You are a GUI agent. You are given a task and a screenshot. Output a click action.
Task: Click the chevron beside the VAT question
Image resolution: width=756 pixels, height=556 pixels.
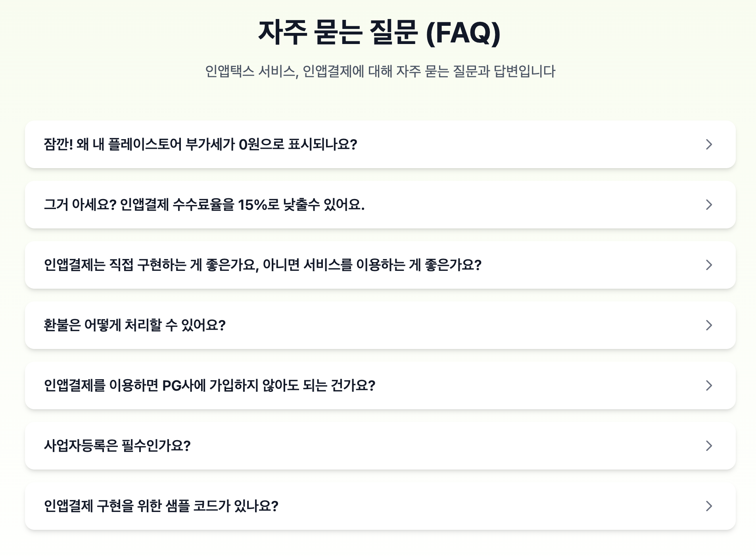(709, 145)
